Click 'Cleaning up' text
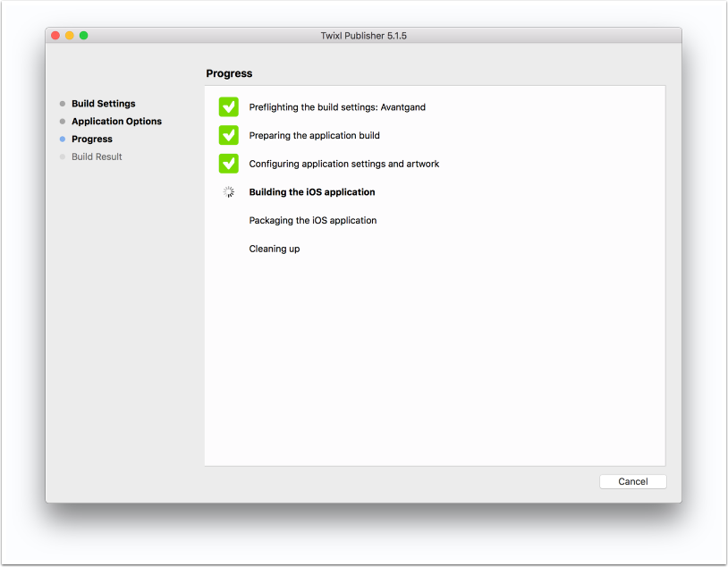This screenshot has width=728, height=567. point(275,249)
